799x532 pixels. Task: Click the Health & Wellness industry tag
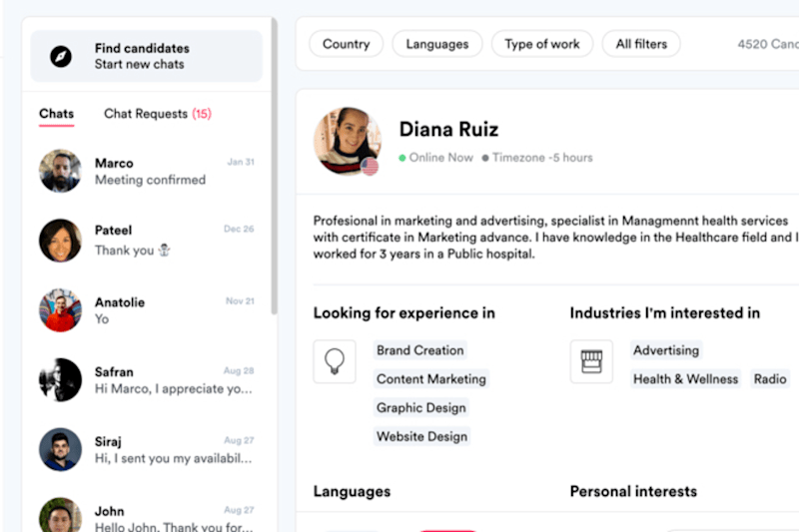coord(685,378)
